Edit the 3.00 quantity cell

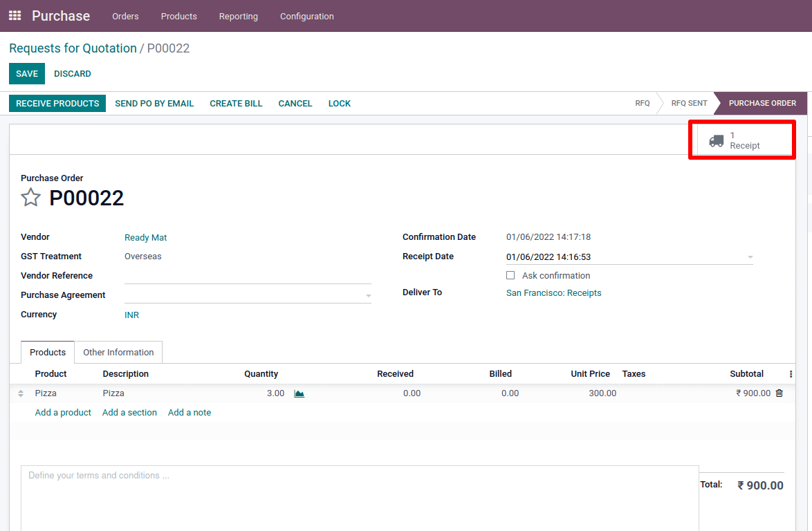275,393
